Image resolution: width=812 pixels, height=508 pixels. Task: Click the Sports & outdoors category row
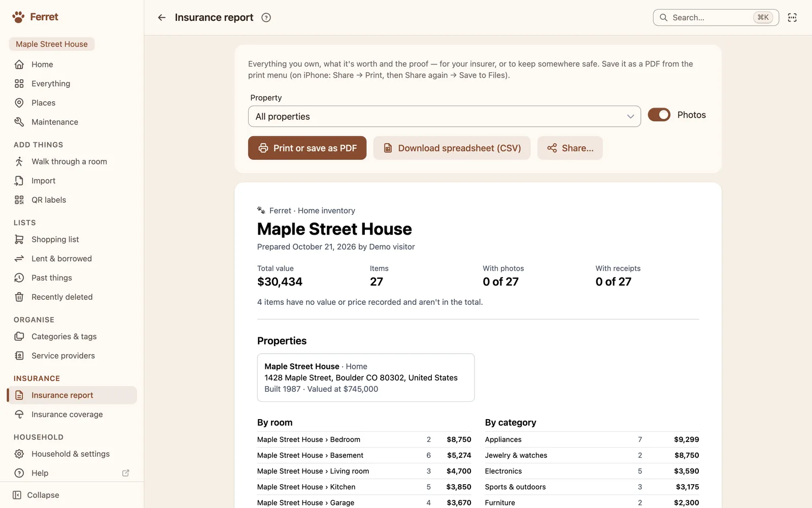coord(592,487)
